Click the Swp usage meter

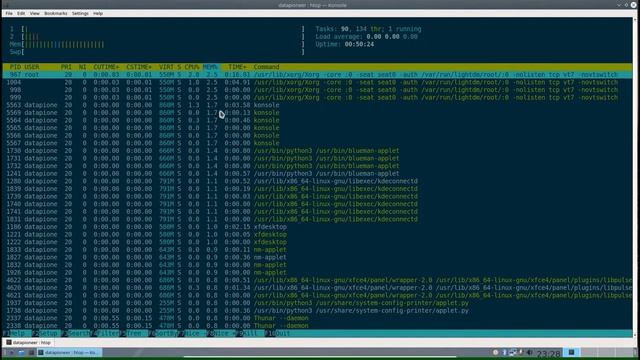(x=157, y=52)
